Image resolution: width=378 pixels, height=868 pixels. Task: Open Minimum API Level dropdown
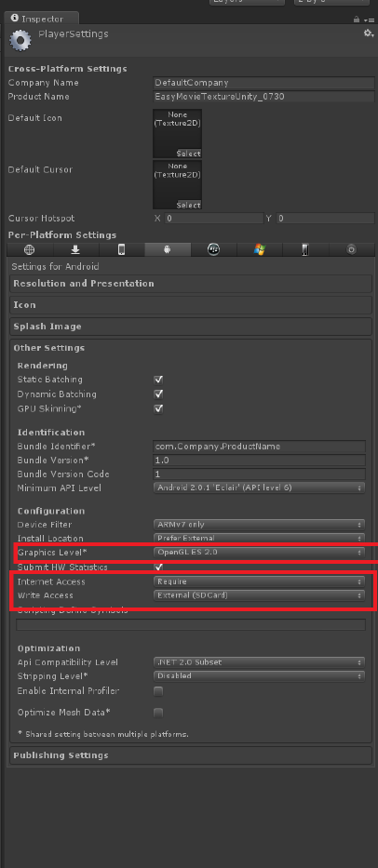pos(259,487)
